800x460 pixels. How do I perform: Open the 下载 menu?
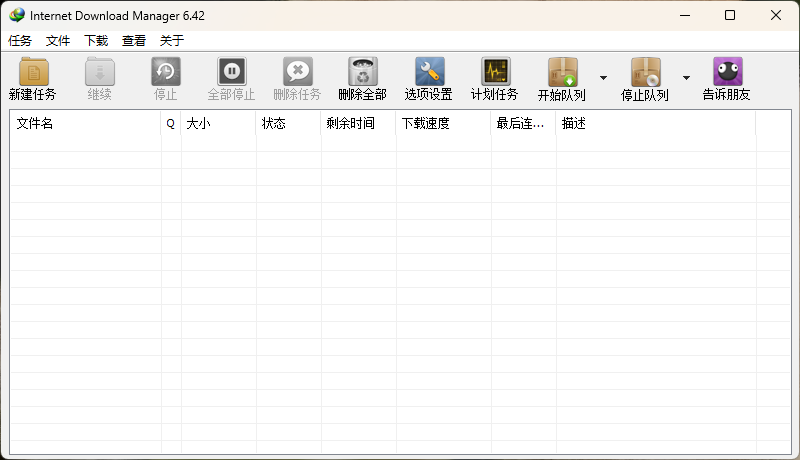[x=96, y=41]
